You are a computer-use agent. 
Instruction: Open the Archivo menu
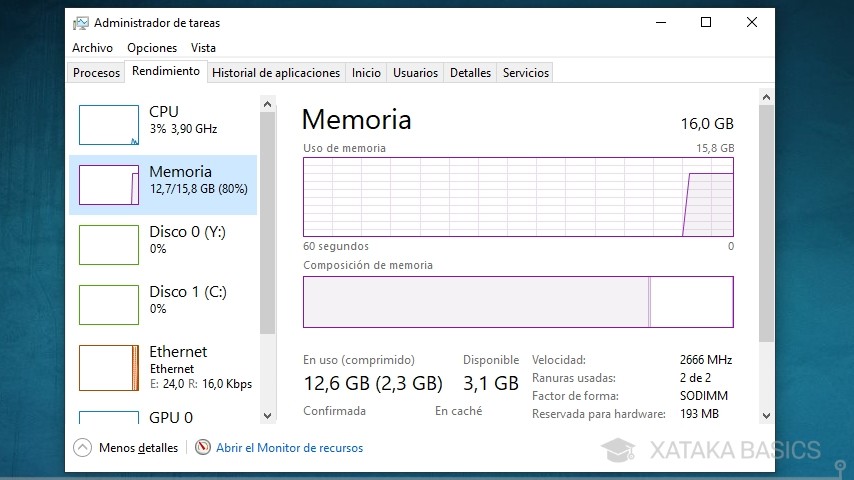pos(92,48)
